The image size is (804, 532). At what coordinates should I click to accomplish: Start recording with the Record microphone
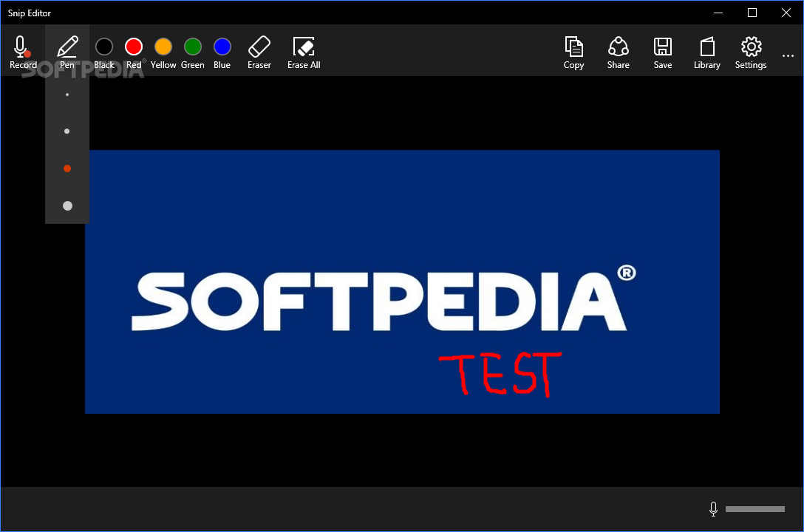[23, 52]
